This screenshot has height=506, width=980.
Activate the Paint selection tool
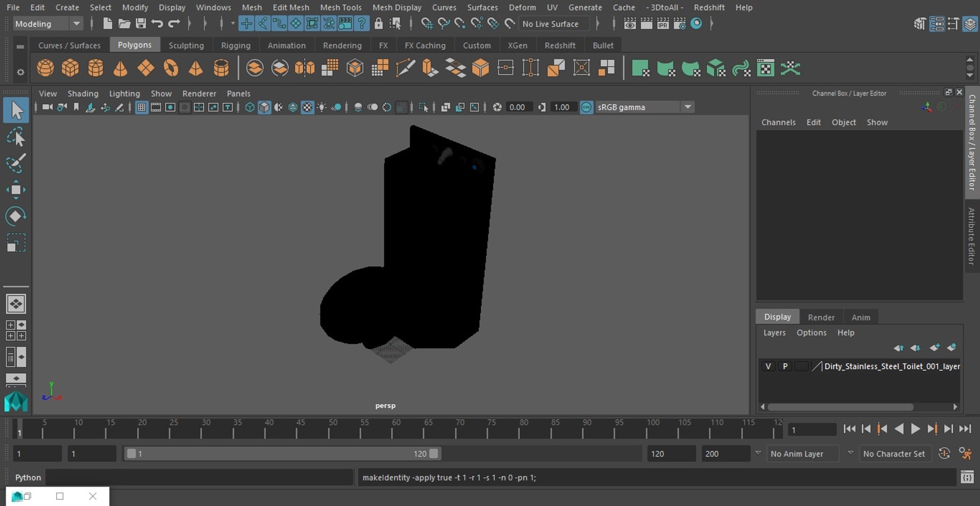(16, 163)
